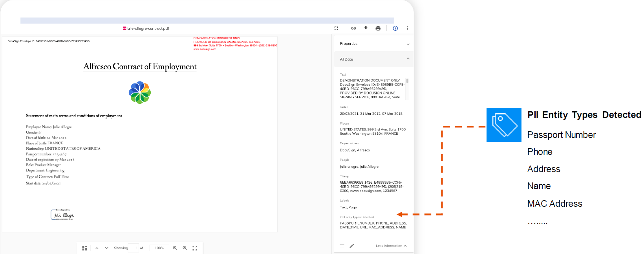Go to the previous page arrow
This screenshot has width=644, height=254.
pyautogui.click(x=97, y=248)
